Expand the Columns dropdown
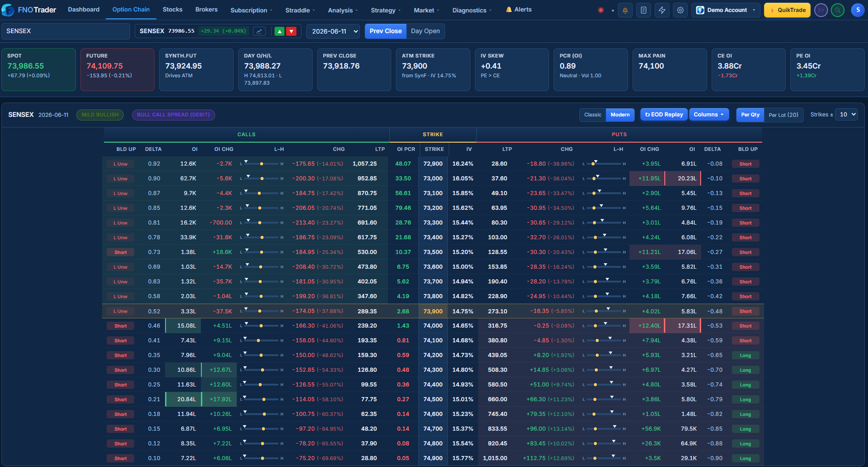The image size is (868, 467). pos(709,115)
